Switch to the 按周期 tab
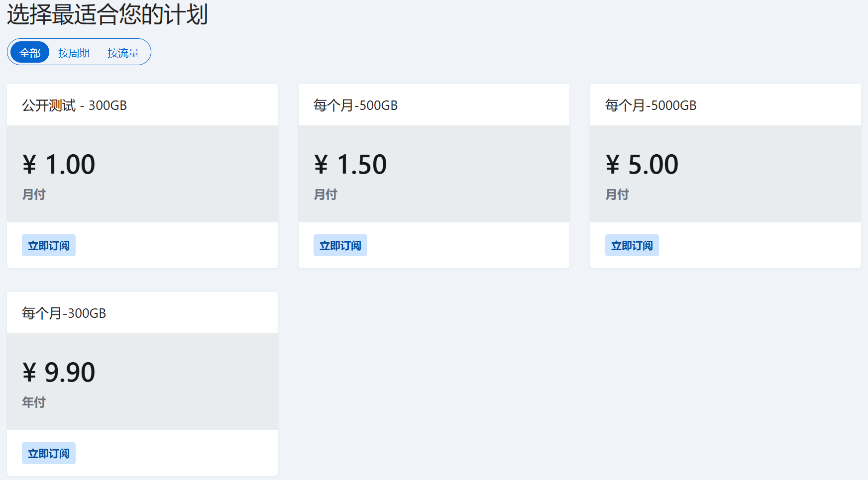 tap(74, 53)
